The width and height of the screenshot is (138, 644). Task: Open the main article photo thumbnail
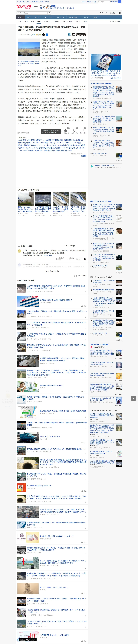(x=29, y=49)
